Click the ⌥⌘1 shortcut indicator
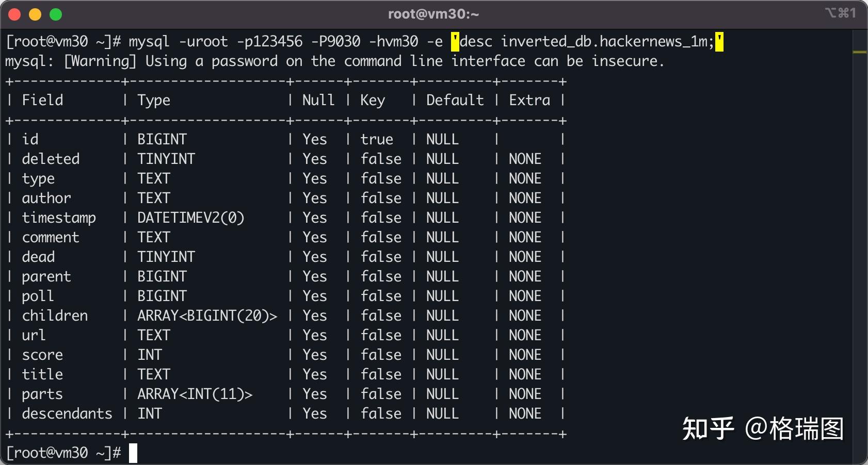This screenshot has width=868, height=465. 840,13
